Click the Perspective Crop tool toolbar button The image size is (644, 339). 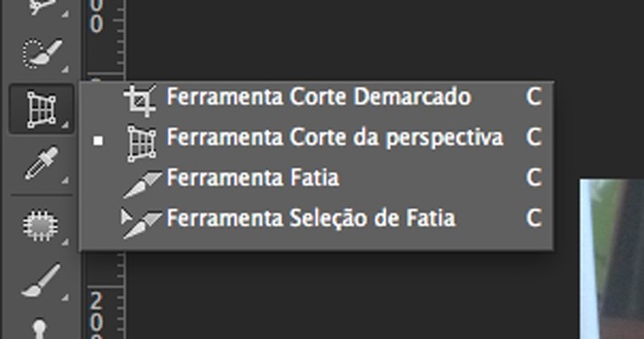(x=41, y=109)
